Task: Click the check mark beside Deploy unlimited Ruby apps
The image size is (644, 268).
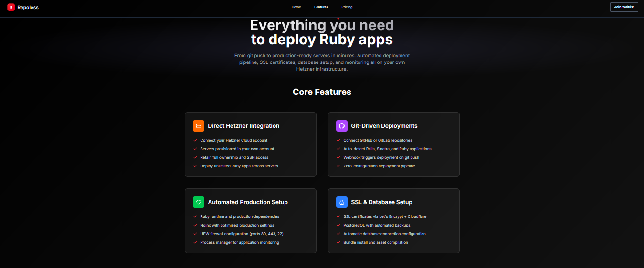Action: tap(195, 166)
